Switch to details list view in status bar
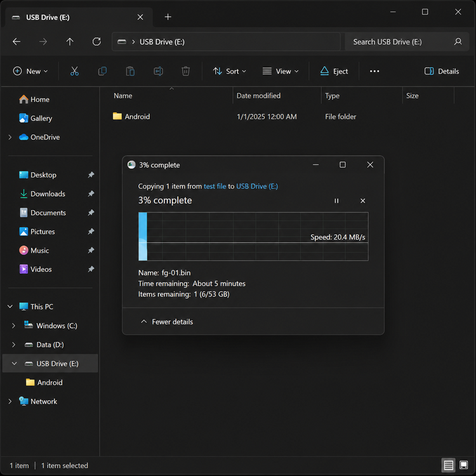This screenshot has height=476, width=476. coord(448,465)
